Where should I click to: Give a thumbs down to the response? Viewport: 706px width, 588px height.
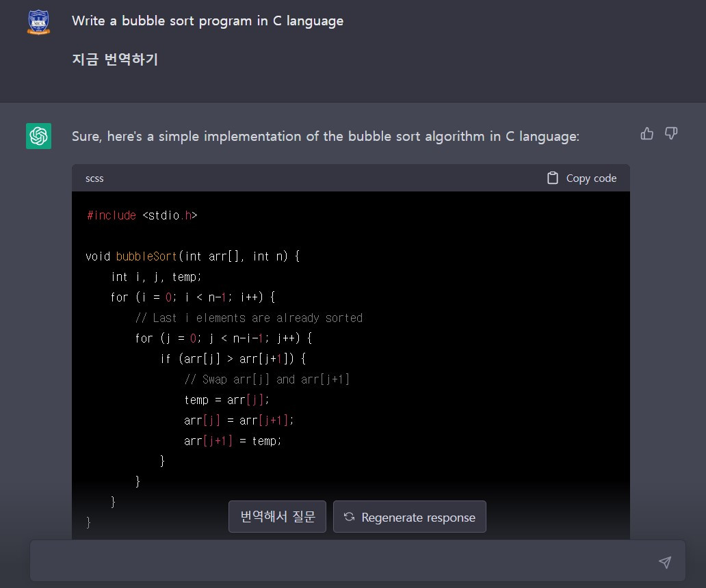(x=670, y=133)
